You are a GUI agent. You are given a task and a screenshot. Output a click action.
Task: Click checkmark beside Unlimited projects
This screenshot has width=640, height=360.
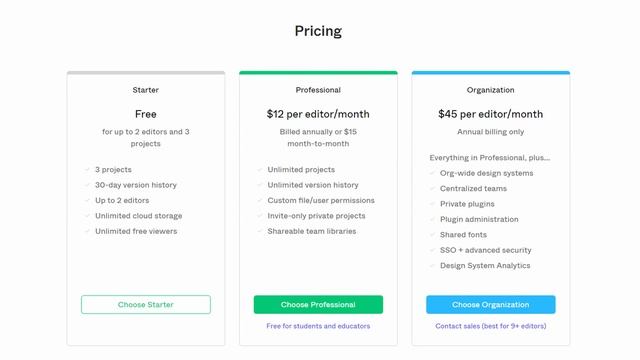[x=260, y=169]
